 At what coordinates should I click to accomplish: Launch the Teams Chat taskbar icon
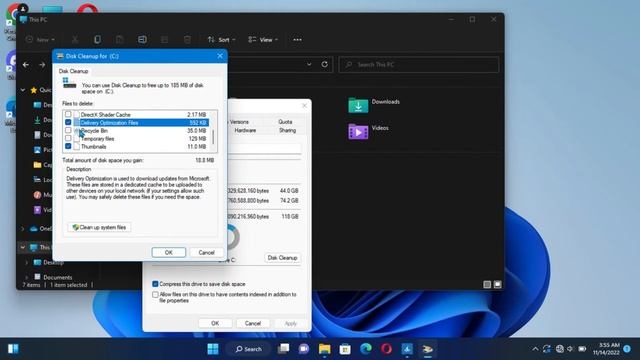coord(304,349)
